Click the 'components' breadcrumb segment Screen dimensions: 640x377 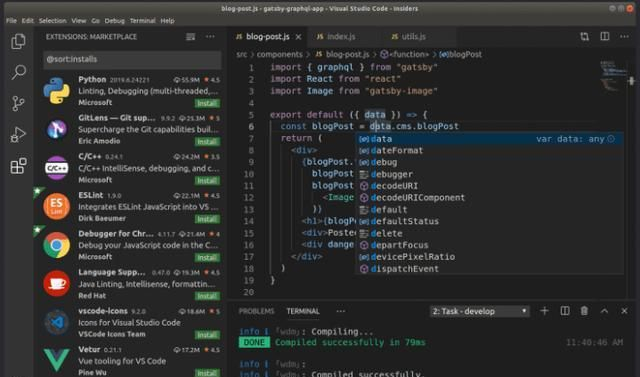point(280,54)
